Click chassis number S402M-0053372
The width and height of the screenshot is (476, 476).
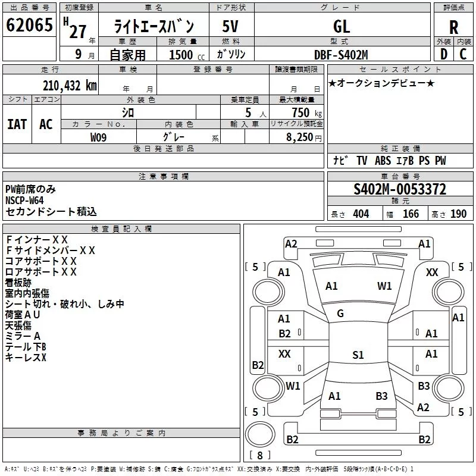tap(400, 189)
